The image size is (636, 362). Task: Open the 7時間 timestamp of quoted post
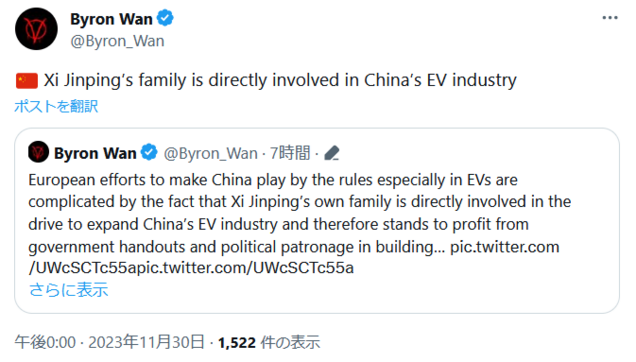tap(290, 153)
